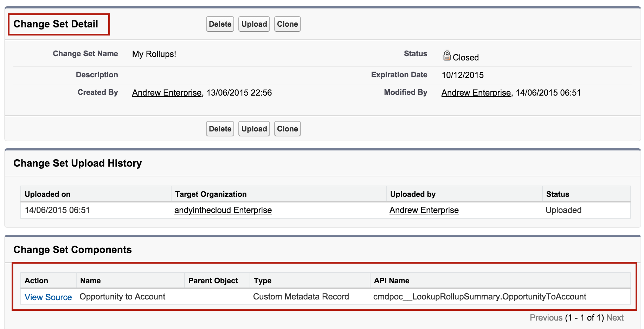Image resolution: width=644 pixels, height=329 pixels.
Task: Click the Delete button below the Created By row
Action: pyautogui.click(x=220, y=129)
